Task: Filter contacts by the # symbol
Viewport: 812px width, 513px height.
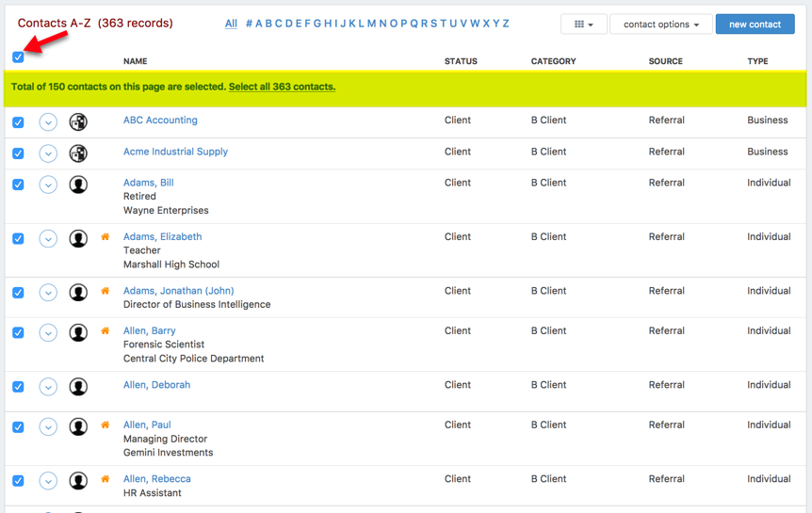Action: tap(249, 24)
